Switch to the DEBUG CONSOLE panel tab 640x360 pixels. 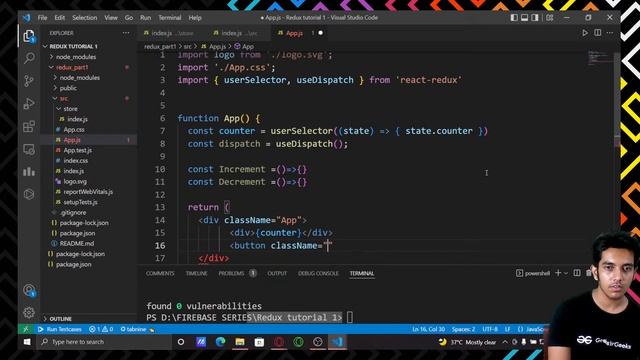click(318, 273)
